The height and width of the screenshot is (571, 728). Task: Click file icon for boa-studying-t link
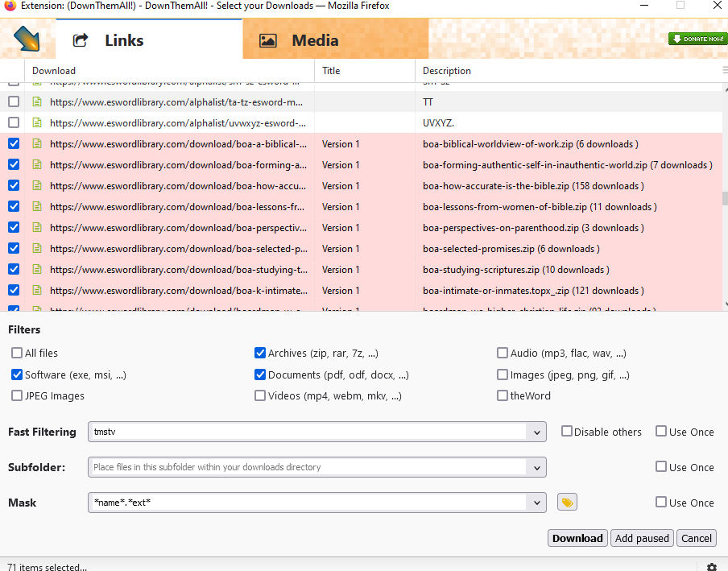[37, 269]
